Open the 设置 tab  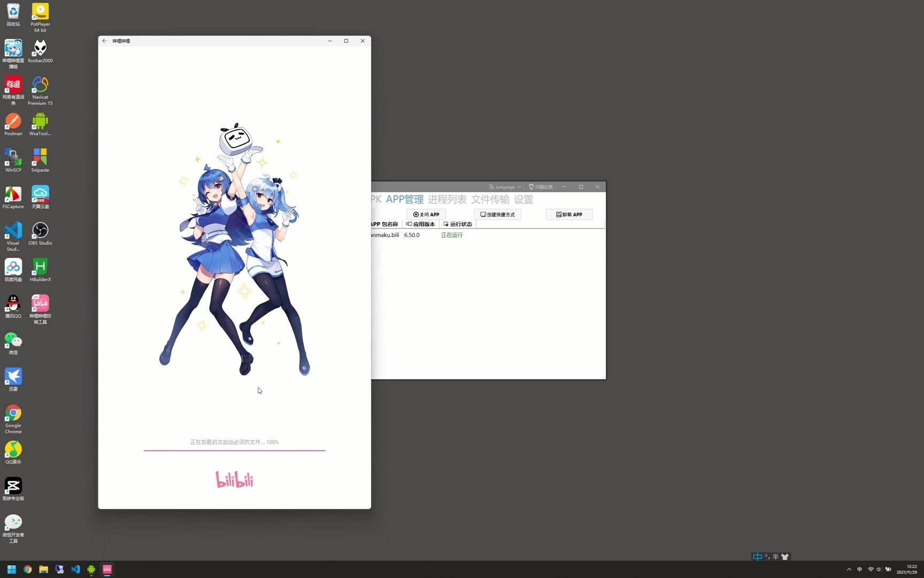523,200
